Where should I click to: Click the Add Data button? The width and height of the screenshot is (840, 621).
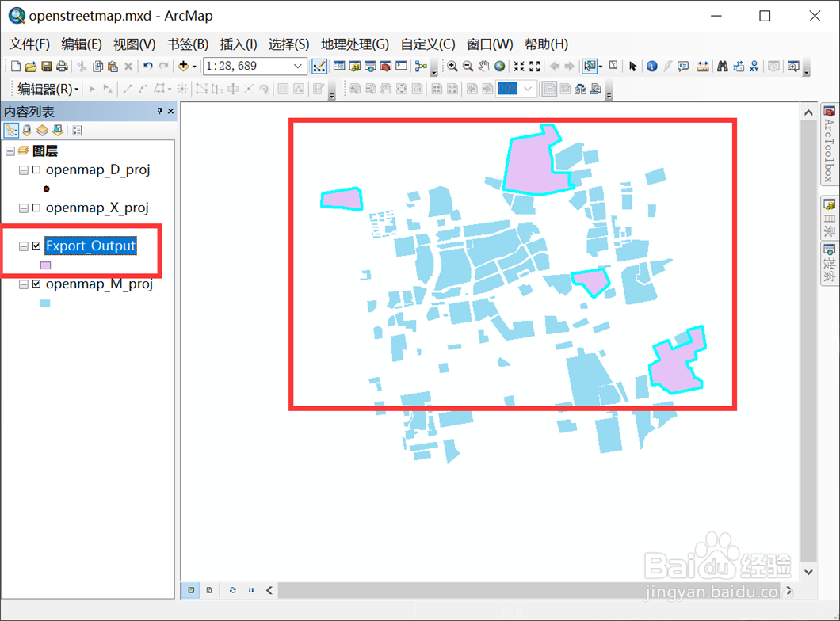pos(183,67)
